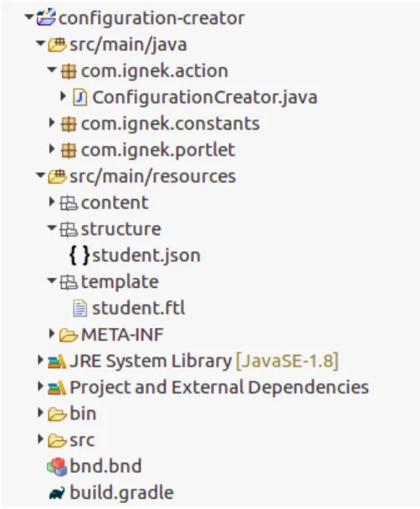Expand the com.ignek.portlet package
Screen dimensions: 420x509
click(x=51, y=149)
